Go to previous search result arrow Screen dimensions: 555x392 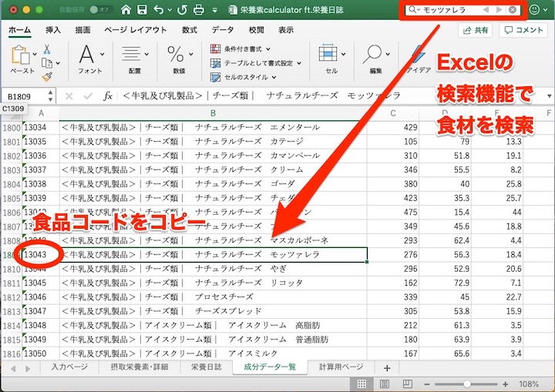pos(486,9)
